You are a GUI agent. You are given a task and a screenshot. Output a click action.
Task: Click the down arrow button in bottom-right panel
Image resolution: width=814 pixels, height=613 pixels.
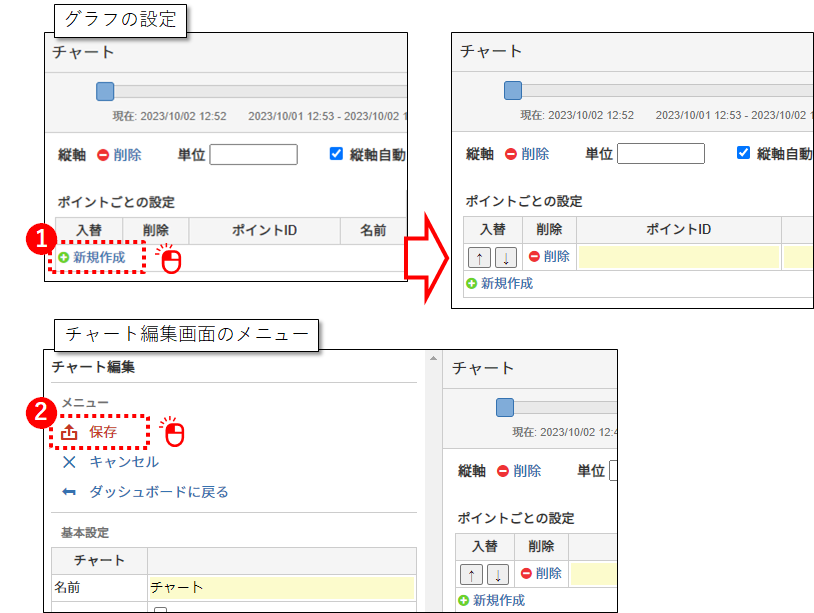[498, 575]
